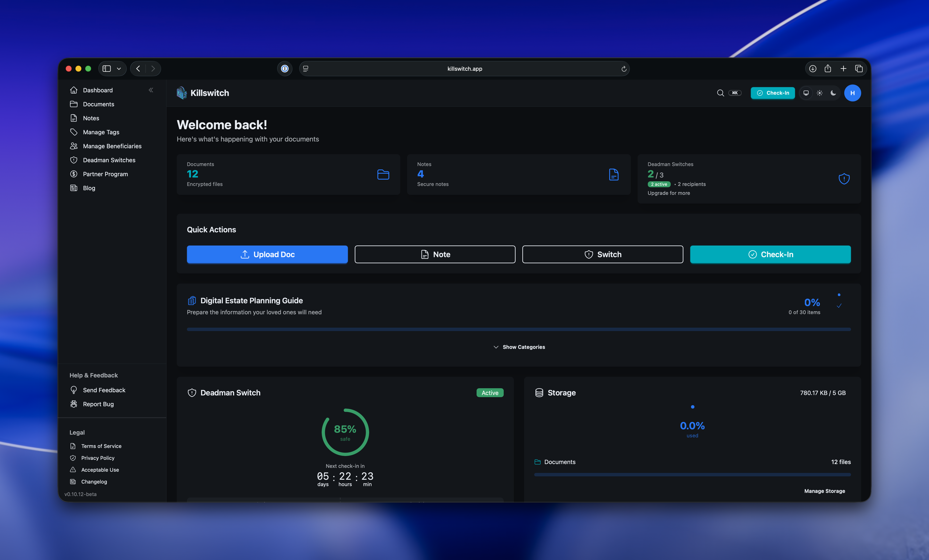
Task: Collapse the sidebar with double chevron
Action: point(151,90)
